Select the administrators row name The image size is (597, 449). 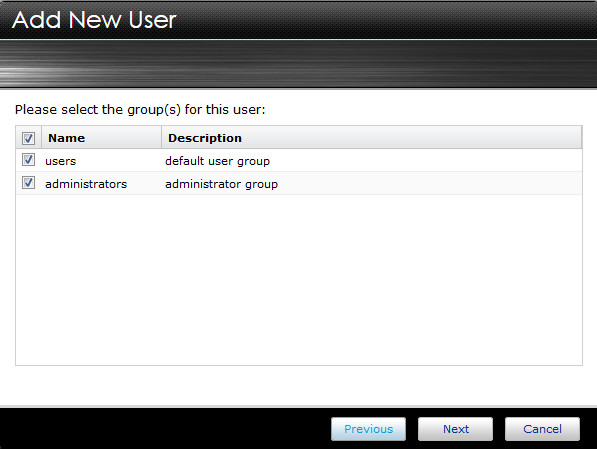[x=86, y=184]
